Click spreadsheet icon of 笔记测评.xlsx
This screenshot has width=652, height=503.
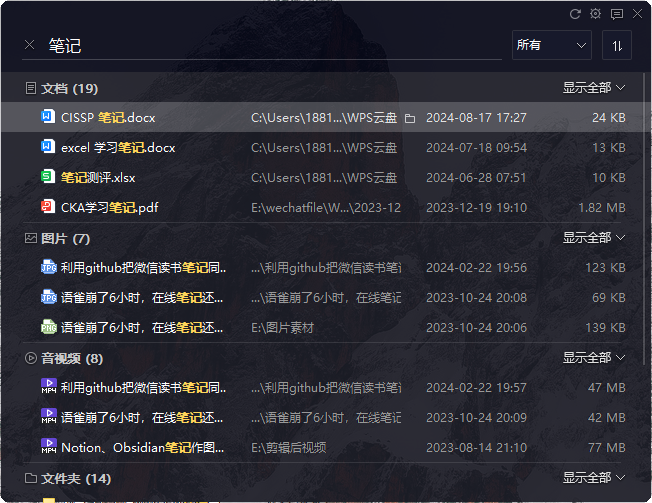[x=48, y=177]
